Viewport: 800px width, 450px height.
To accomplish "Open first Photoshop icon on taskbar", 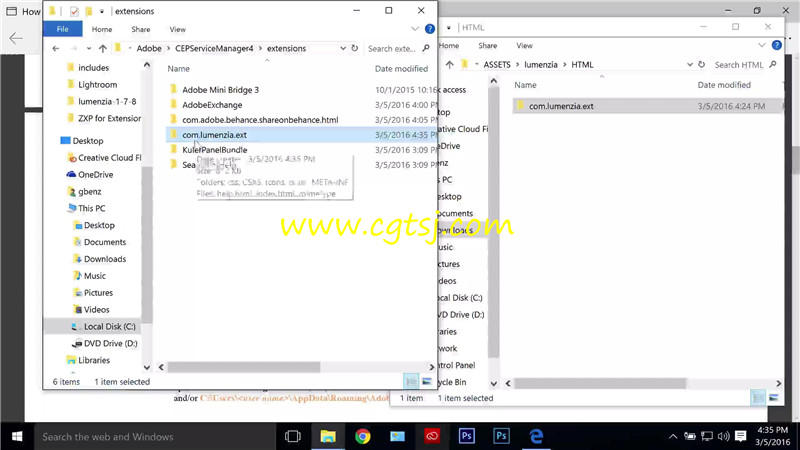I will tap(467, 436).
